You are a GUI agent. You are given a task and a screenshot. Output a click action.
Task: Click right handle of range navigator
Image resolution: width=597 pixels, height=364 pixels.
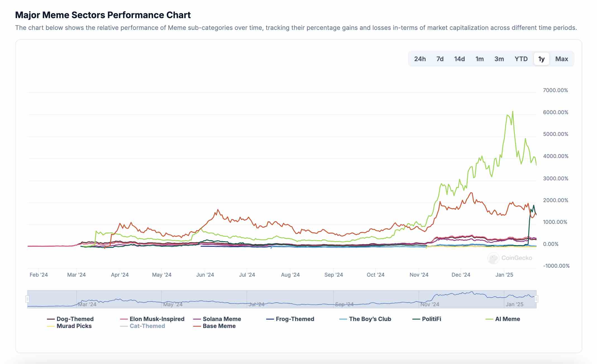[536, 299]
